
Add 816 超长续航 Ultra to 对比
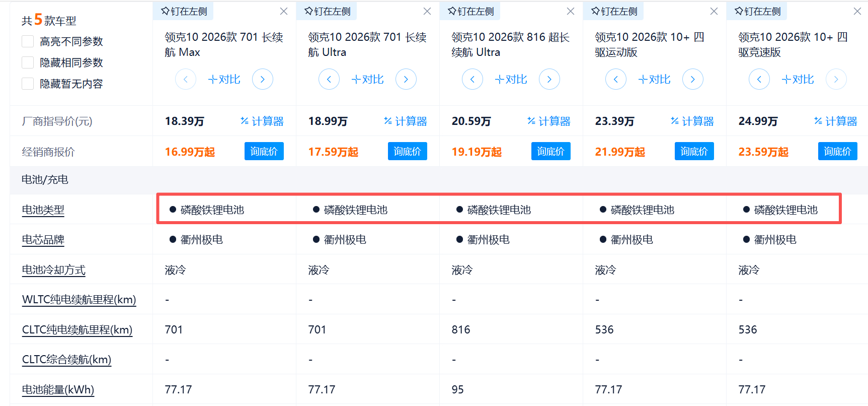click(511, 79)
